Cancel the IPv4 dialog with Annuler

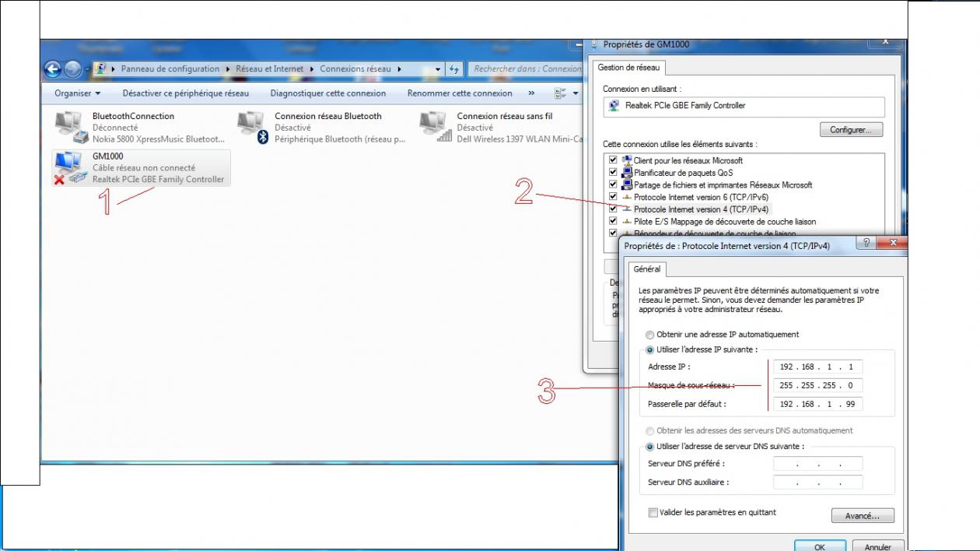click(877, 547)
